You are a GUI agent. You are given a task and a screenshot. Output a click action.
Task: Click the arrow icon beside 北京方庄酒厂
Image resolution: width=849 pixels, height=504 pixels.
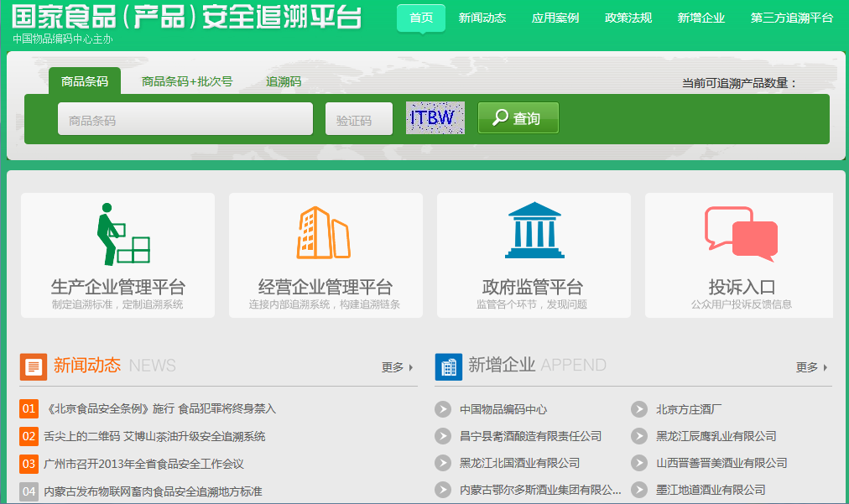(639, 409)
